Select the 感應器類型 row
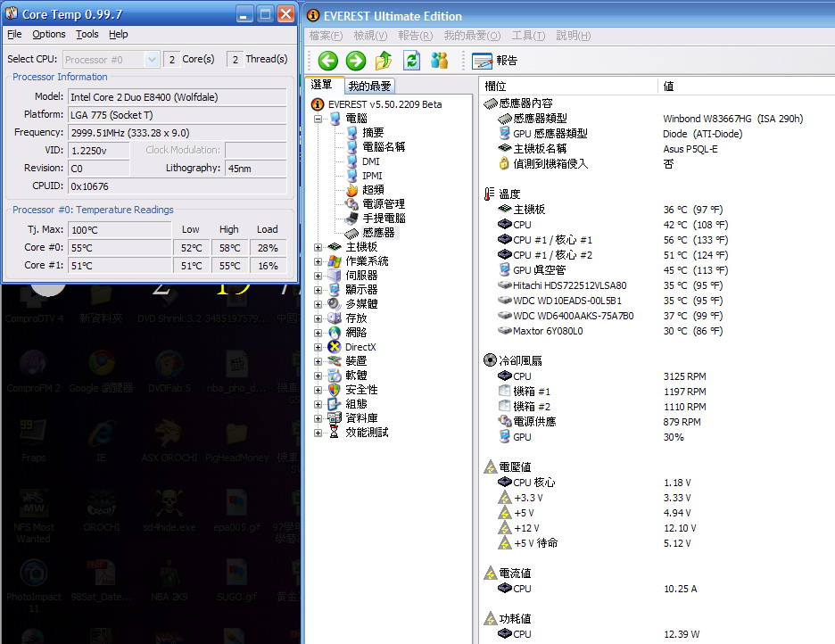This screenshot has height=644, width=835. click(x=540, y=118)
